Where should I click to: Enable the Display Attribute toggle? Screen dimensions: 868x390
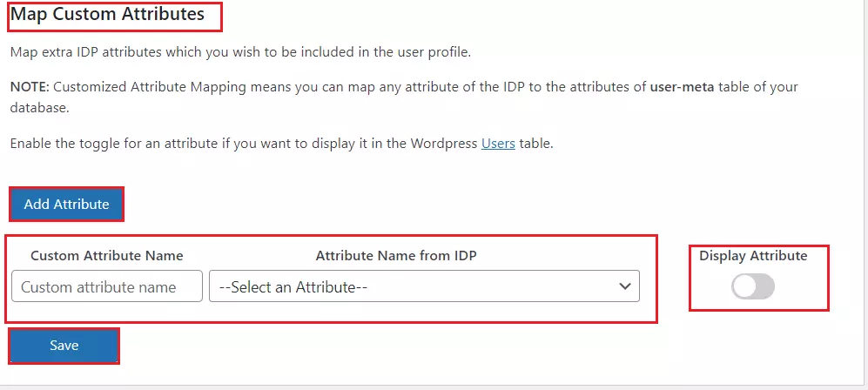pyautogui.click(x=753, y=286)
